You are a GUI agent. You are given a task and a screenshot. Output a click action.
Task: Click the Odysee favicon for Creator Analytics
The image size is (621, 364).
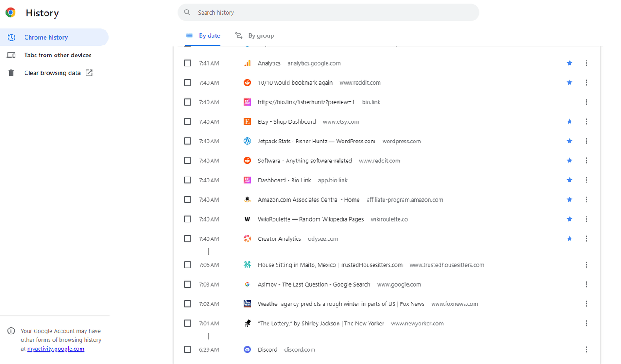[x=247, y=239]
